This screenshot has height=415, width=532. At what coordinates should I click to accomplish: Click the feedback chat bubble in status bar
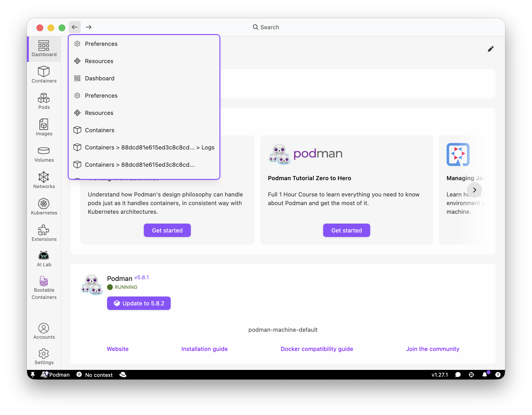[458, 375]
